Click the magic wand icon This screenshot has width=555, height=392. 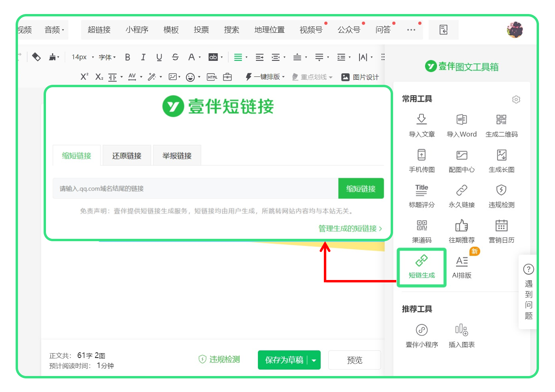(x=152, y=77)
